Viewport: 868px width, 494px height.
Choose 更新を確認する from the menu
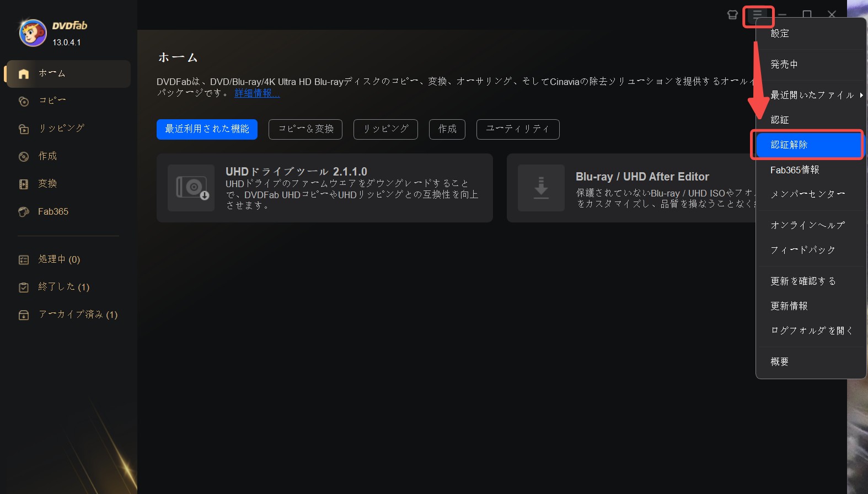811,281
